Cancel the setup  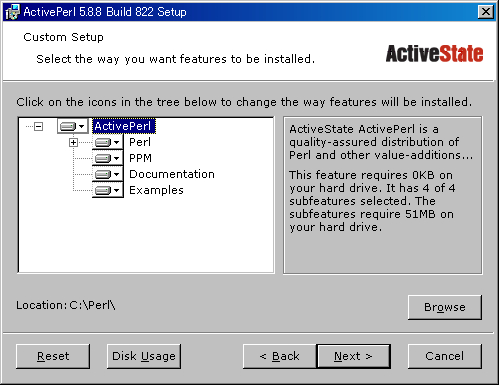445,356
